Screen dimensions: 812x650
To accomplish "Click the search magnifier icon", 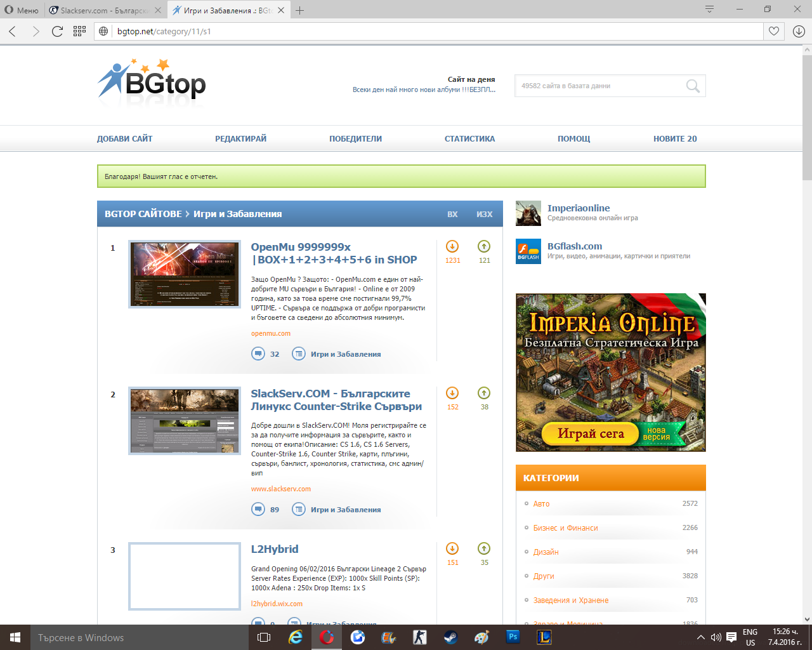I will [x=693, y=86].
